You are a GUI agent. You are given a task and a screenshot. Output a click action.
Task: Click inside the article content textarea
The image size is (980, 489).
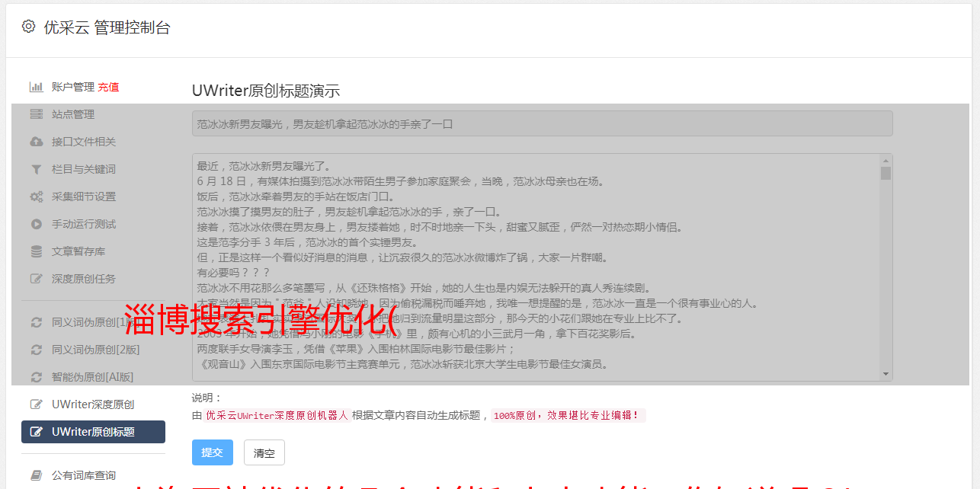click(536, 267)
